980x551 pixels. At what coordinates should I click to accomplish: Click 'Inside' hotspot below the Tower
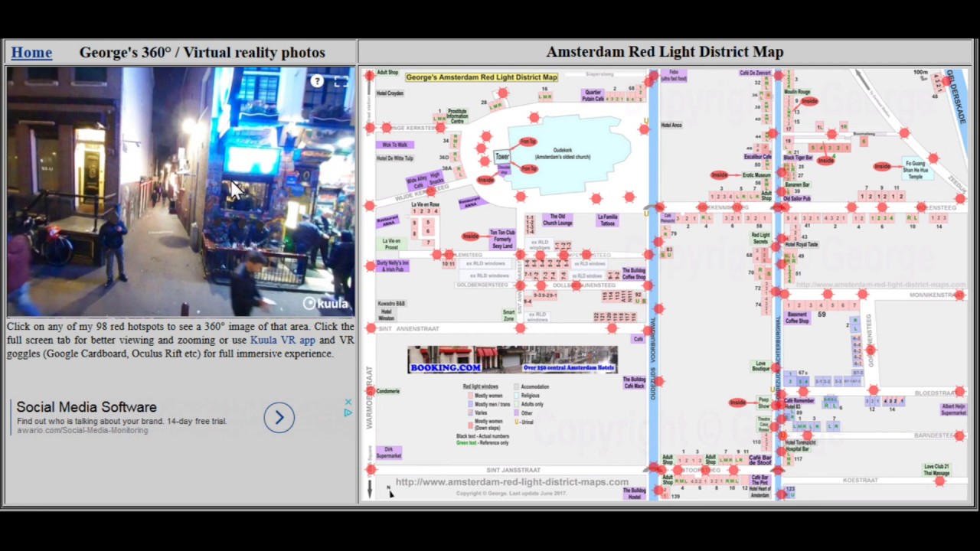pyautogui.click(x=485, y=181)
